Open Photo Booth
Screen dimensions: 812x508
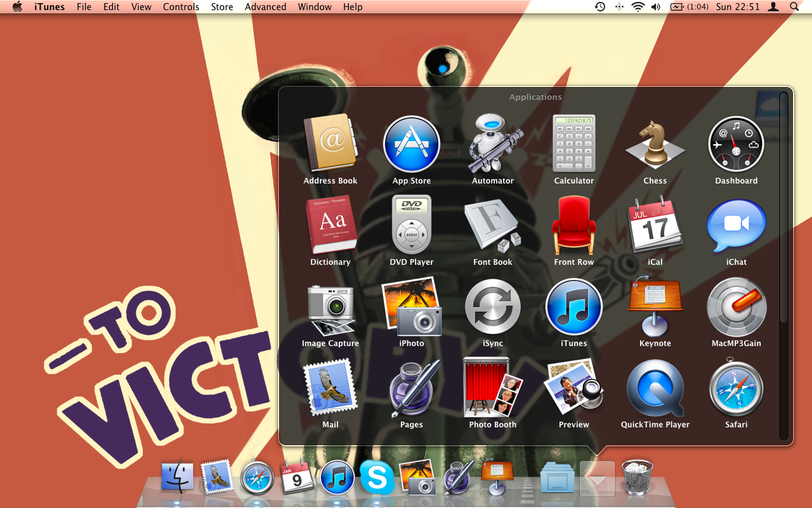(x=493, y=388)
